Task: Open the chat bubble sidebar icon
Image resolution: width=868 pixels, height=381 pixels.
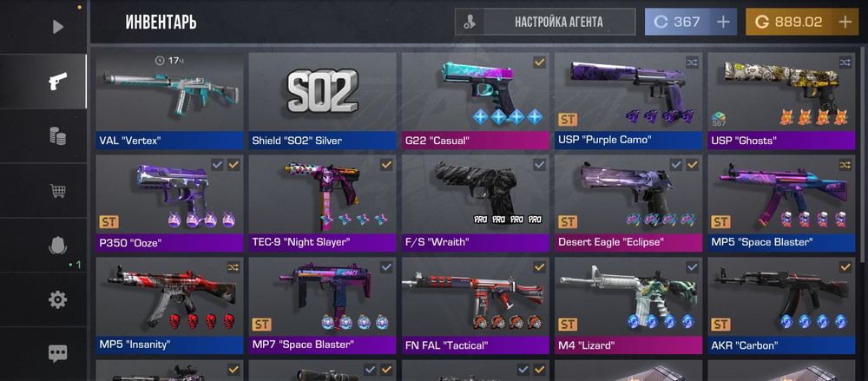Action: coord(57,353)
